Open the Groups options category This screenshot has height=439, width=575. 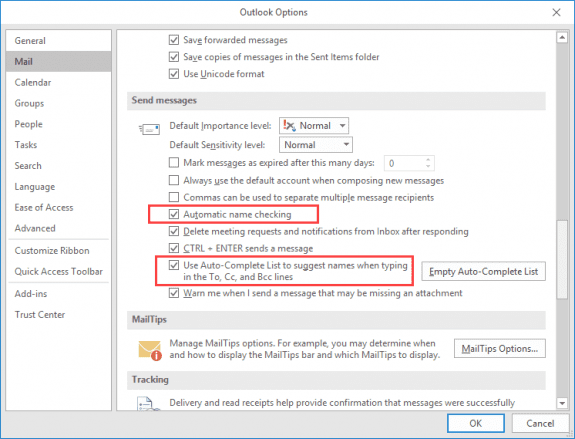tap(59, 103)
